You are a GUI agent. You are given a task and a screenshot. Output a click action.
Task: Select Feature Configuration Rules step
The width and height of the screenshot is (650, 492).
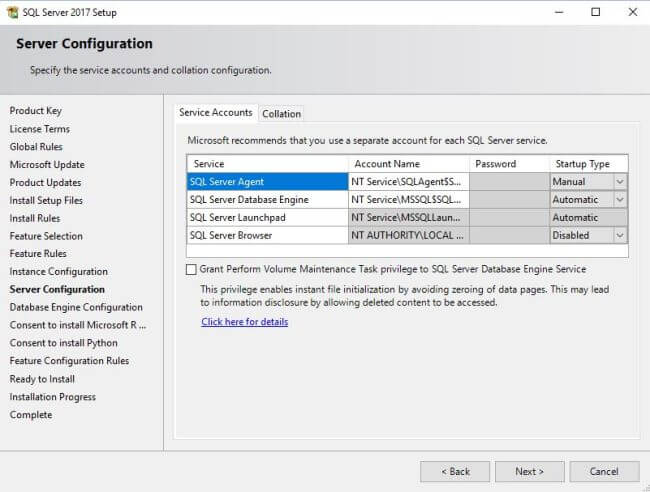click(x=69, y=361)
